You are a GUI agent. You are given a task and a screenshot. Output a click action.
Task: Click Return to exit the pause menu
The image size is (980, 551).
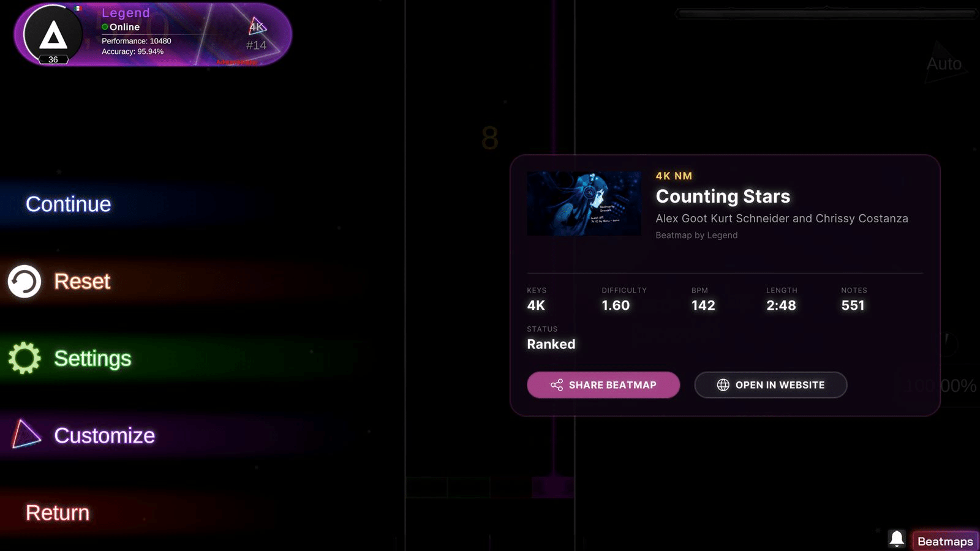pos(58,512)
